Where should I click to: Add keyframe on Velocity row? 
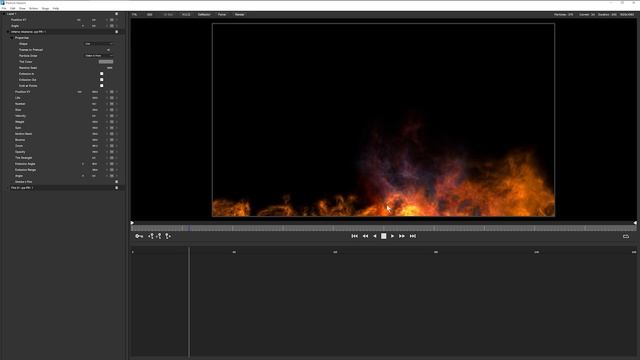tap(111, 116)
